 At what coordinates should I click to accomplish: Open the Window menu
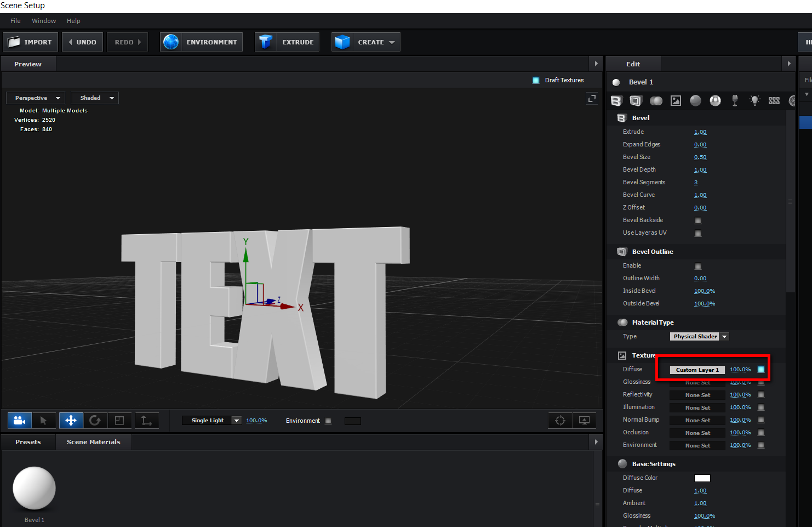tap(44, 21)
